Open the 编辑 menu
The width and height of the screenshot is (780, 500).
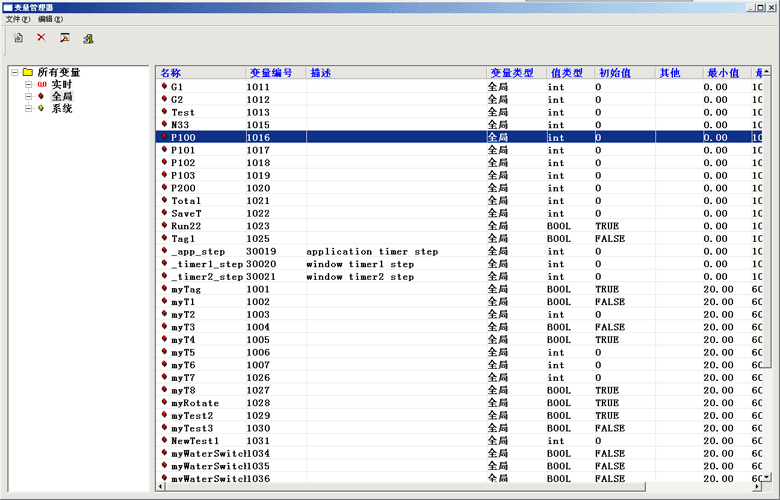50,19
